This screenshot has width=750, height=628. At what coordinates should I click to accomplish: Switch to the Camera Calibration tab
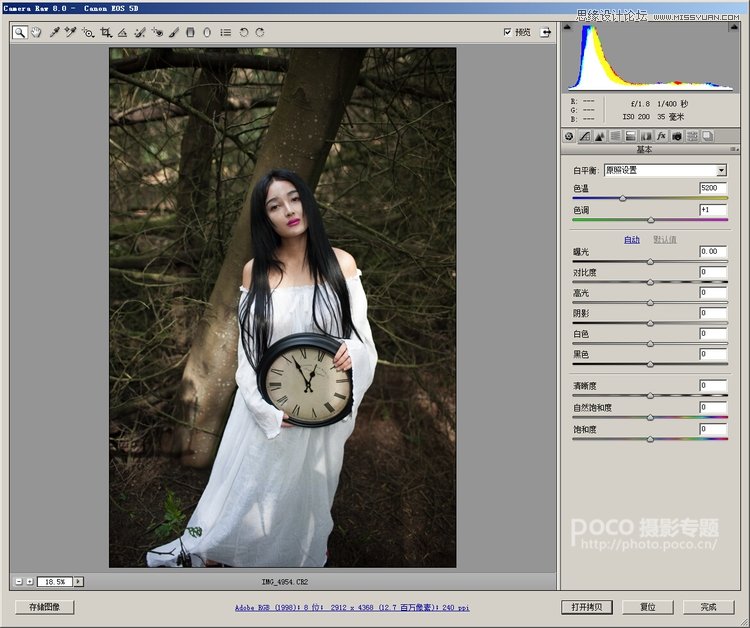point(676,136)
